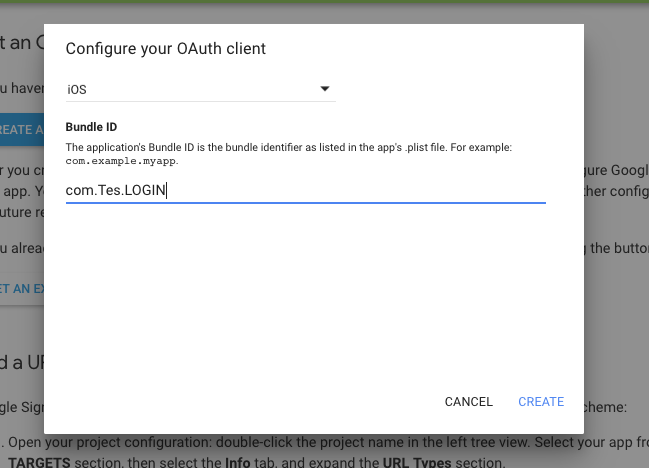Click the 'Bundle ID' label
Image resolution: width=649 pixels, height=468 pixels.
pos(91,127)
